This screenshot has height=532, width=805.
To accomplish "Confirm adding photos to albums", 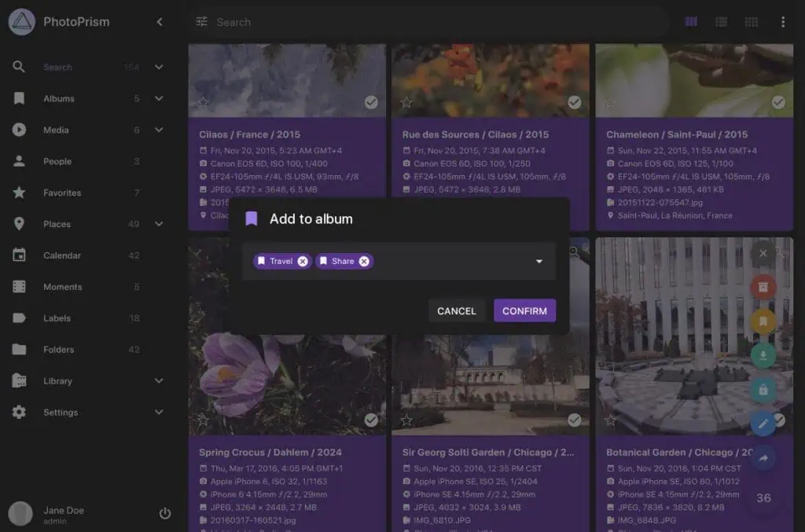I will (x=524, y=310).
